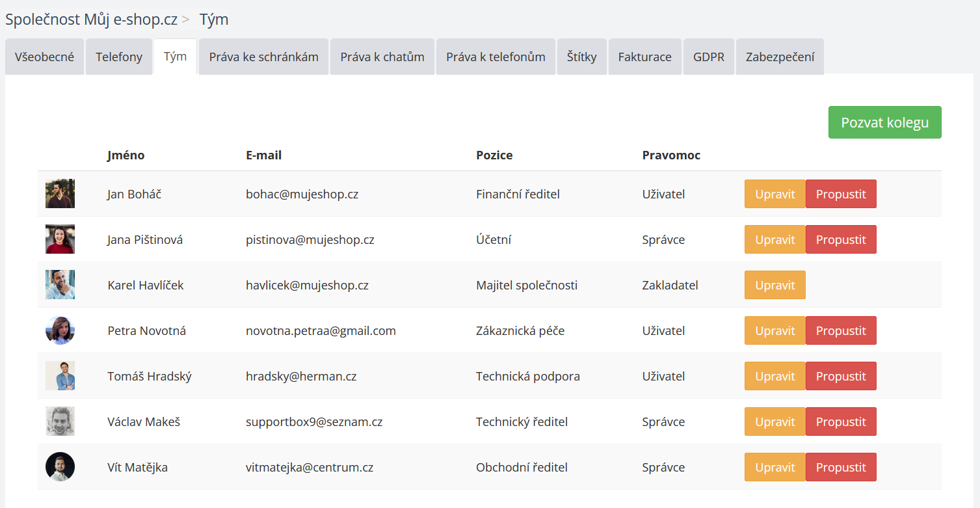Image resolution: width=980 pixels, height=508 pixels.
Task: Go to the Štítky tab
Action: point(581,57)
